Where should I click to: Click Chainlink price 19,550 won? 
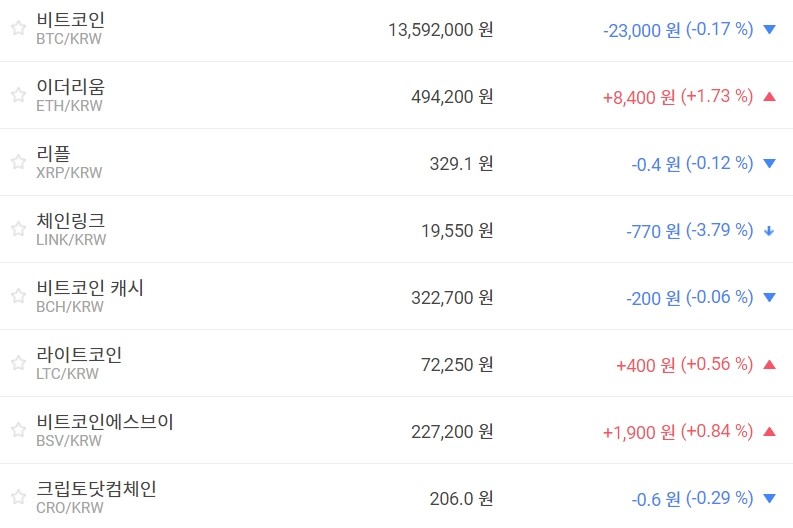[x=457, y=230]
